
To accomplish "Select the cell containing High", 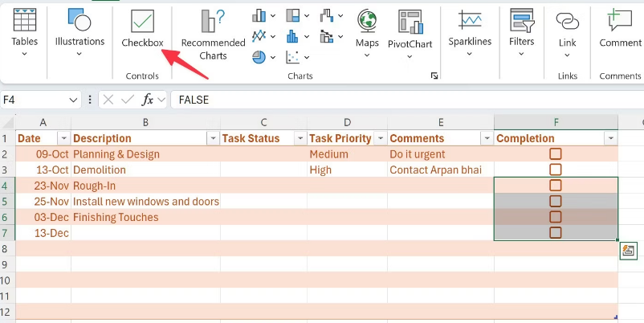I will (x=347, y=170).
